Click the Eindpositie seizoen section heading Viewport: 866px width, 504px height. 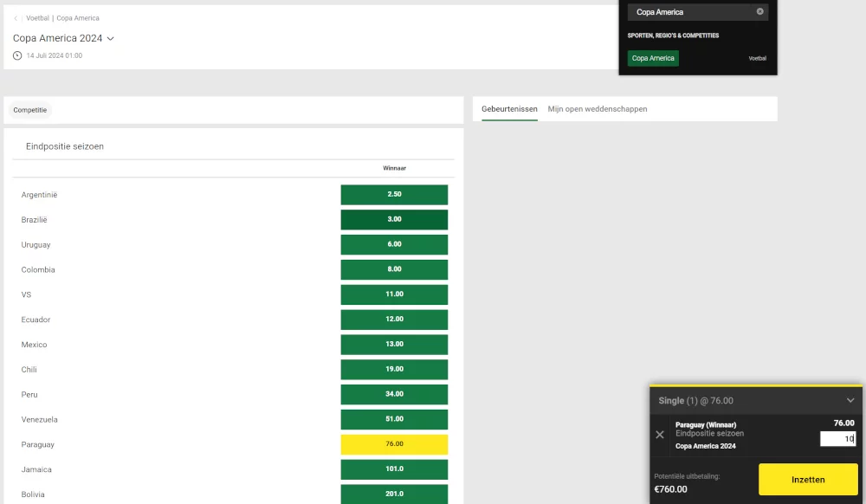[x=65, y=146]
